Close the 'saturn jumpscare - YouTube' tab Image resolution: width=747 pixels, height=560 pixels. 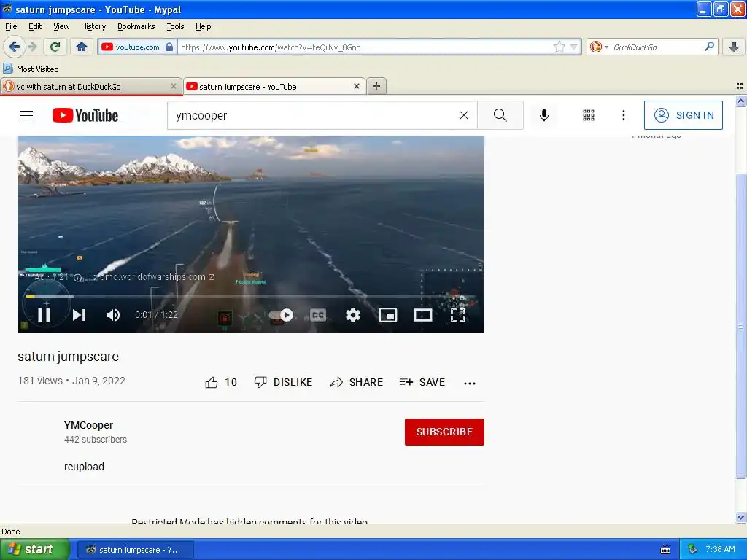pos(356,86)
